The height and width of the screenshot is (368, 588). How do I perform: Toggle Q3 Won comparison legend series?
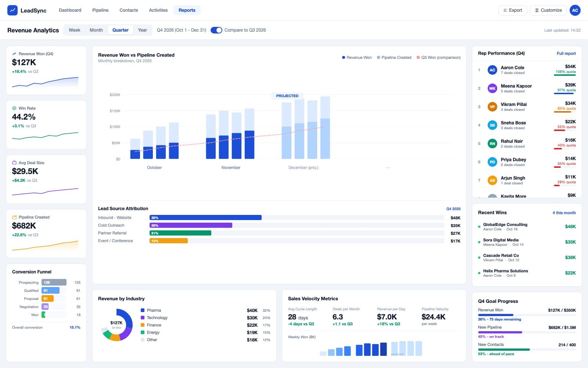coord(438,57)
